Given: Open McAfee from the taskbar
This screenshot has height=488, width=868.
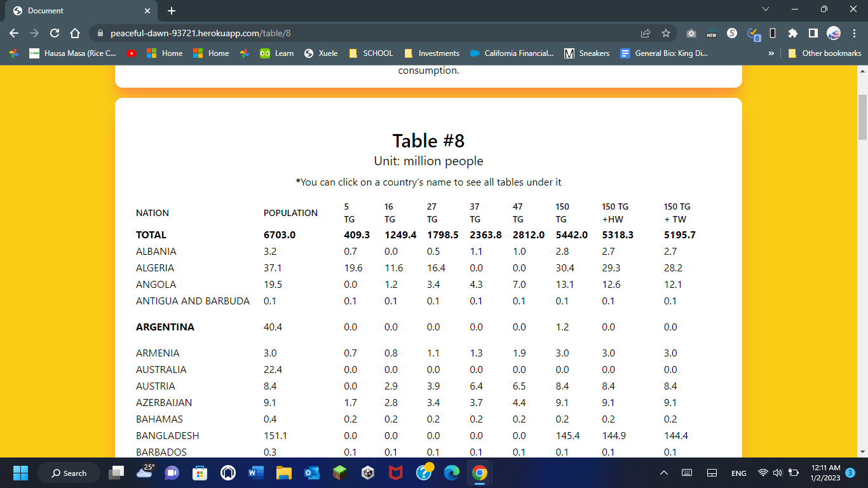Looking at the screenshot, I should 395,473.
